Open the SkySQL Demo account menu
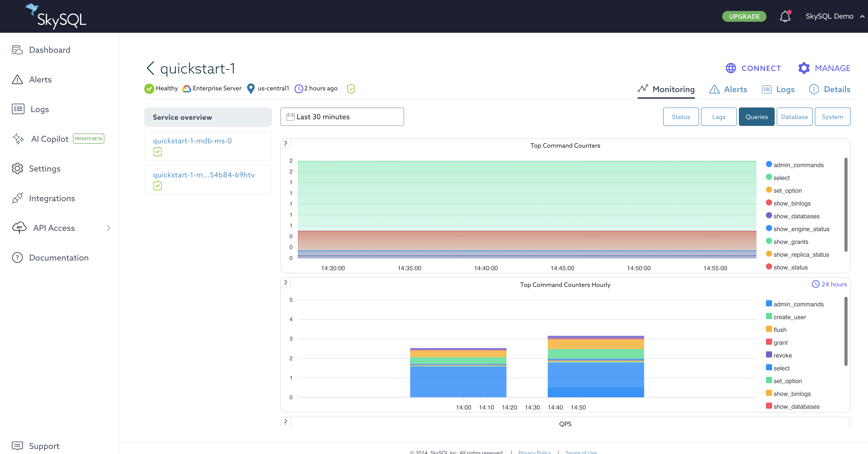This screenshot has height=454, width=868. [x=835, y=16]
